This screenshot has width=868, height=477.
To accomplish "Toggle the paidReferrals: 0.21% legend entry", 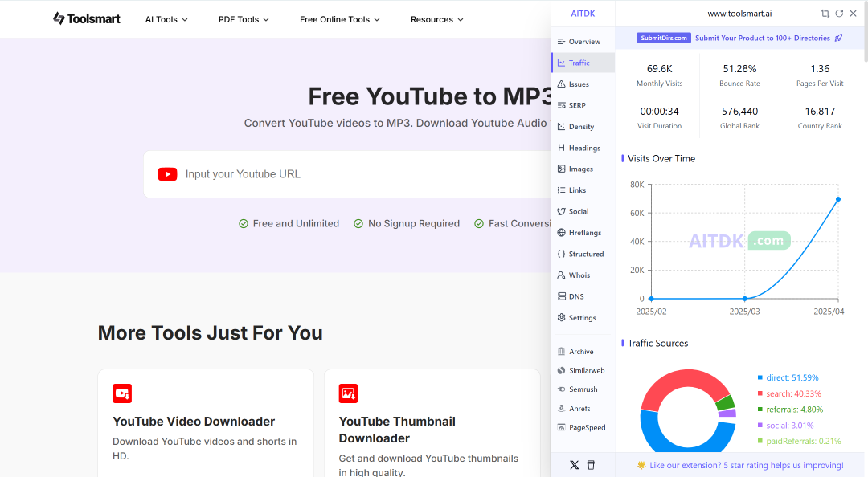I will (800, 441).
